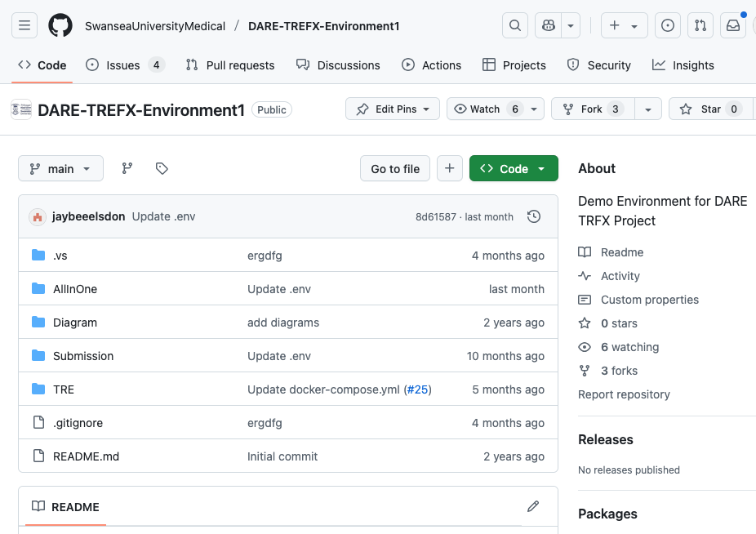
Task: View your issues icon in header
Action: click(667, 25)
